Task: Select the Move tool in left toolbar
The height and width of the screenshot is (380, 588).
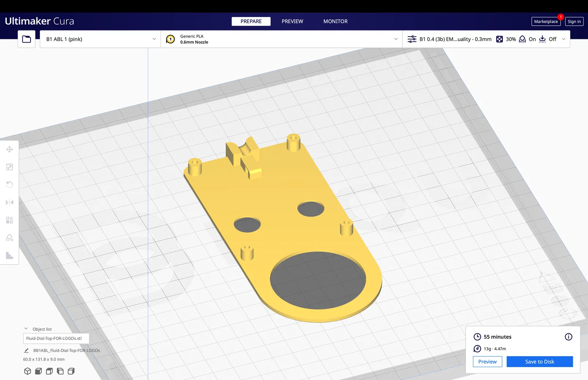Action: (10, 149)
